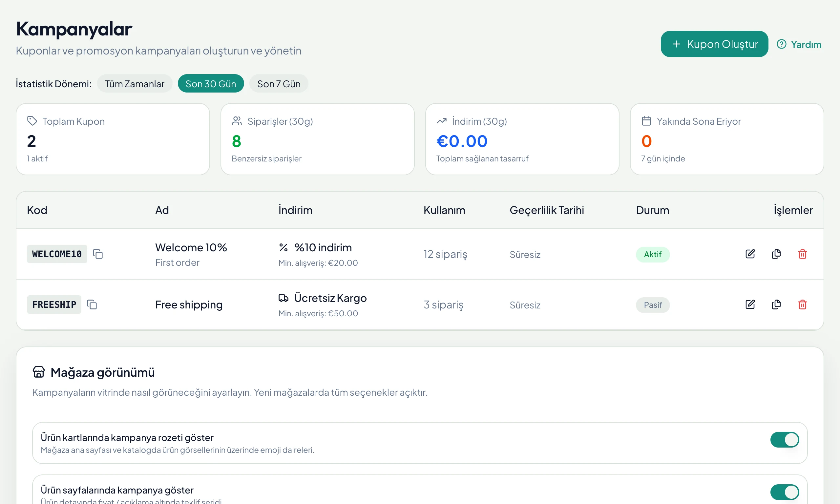840x504 pixels.
Task: Switch statistics to Son 7 Gün
Action: [x=279, y=84]
